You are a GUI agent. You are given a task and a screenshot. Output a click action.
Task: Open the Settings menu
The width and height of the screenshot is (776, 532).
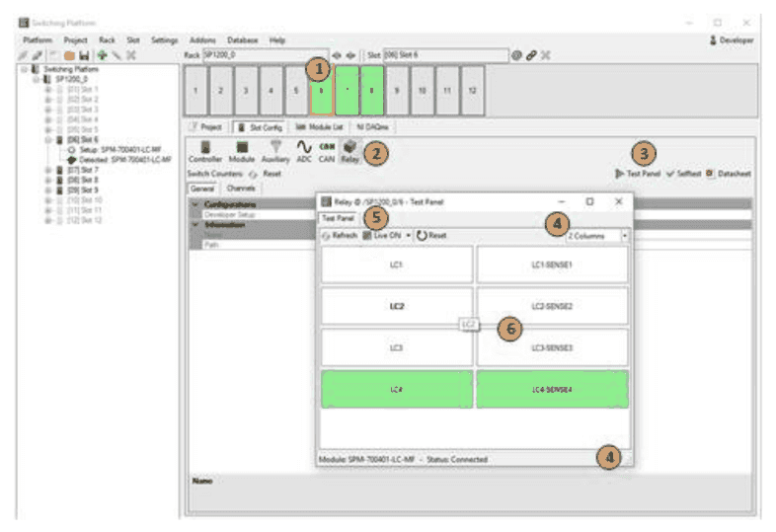(x=164, y=40)
